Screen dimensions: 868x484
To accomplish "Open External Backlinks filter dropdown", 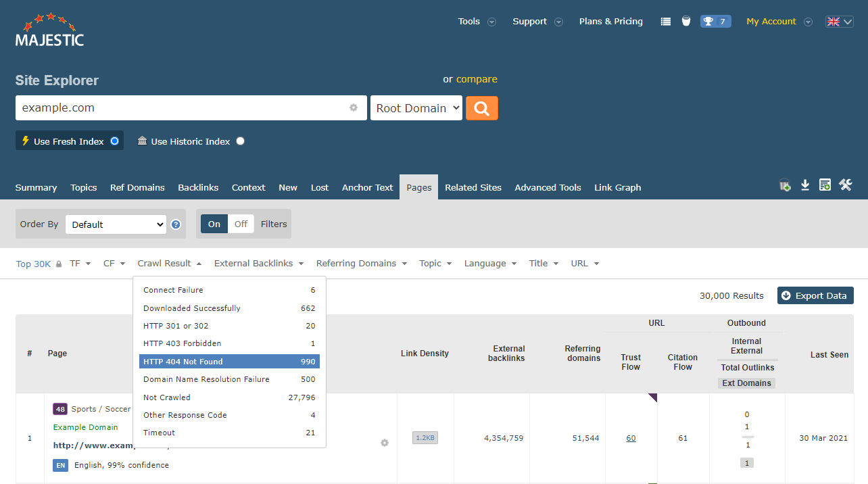I will (x=259, y=264).
